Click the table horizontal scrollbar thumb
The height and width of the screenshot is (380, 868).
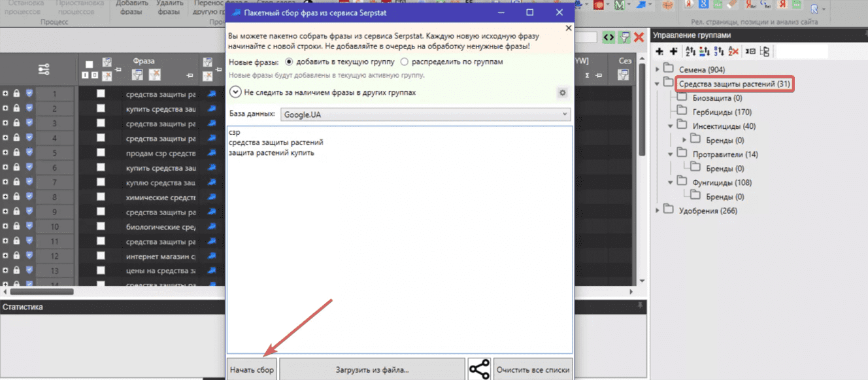(42, 292)
